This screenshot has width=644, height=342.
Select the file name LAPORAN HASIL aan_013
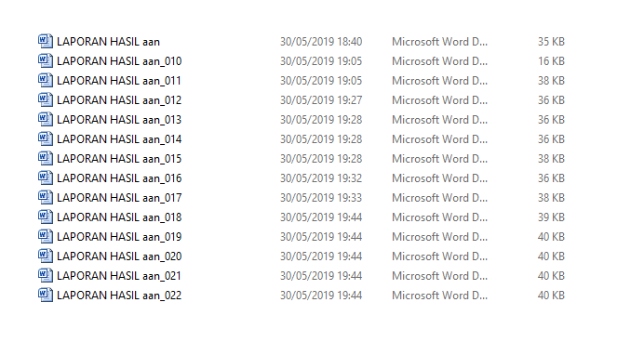119,120
